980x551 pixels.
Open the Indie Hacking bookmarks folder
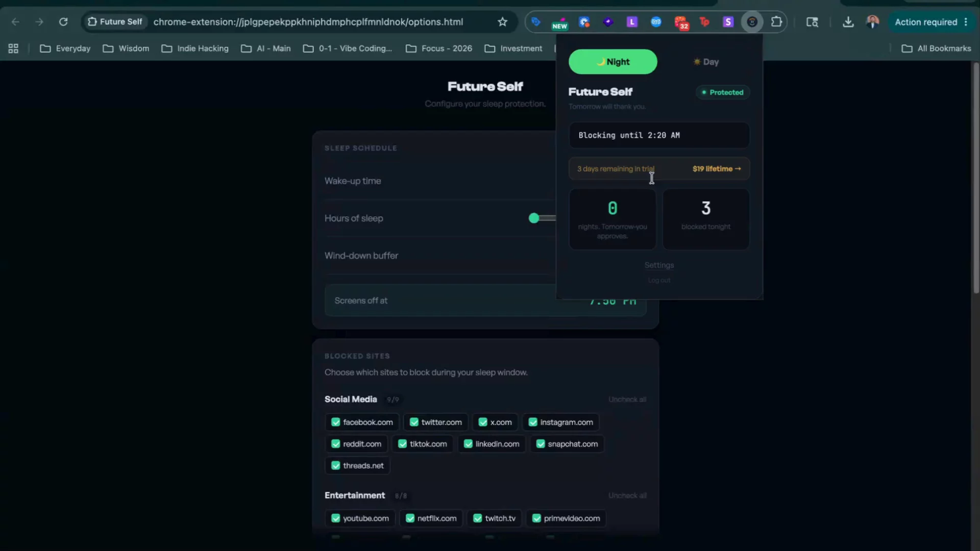click(x=195, y=48)
